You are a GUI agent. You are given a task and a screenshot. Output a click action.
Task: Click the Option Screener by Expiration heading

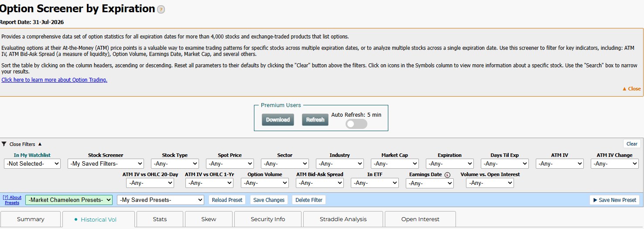coord(77,9)
